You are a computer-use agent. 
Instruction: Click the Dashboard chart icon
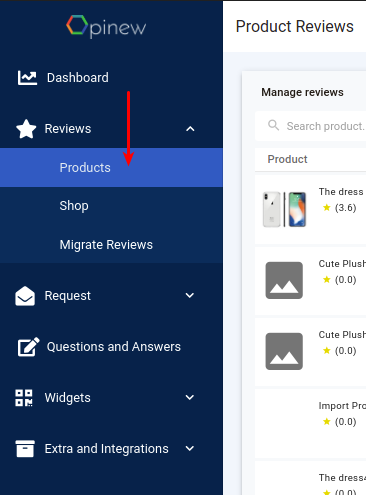pyautogui.click(x=27, y=78)
